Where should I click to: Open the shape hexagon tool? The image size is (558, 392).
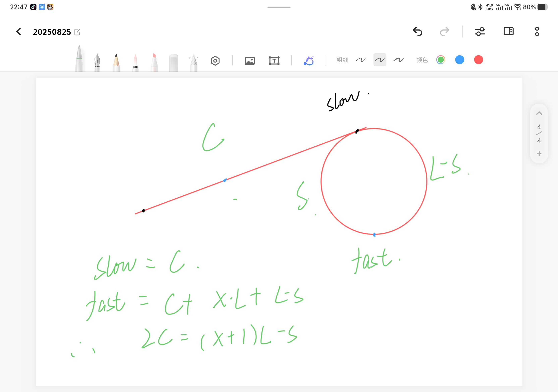pyautogui.click(x=215, y=61)
